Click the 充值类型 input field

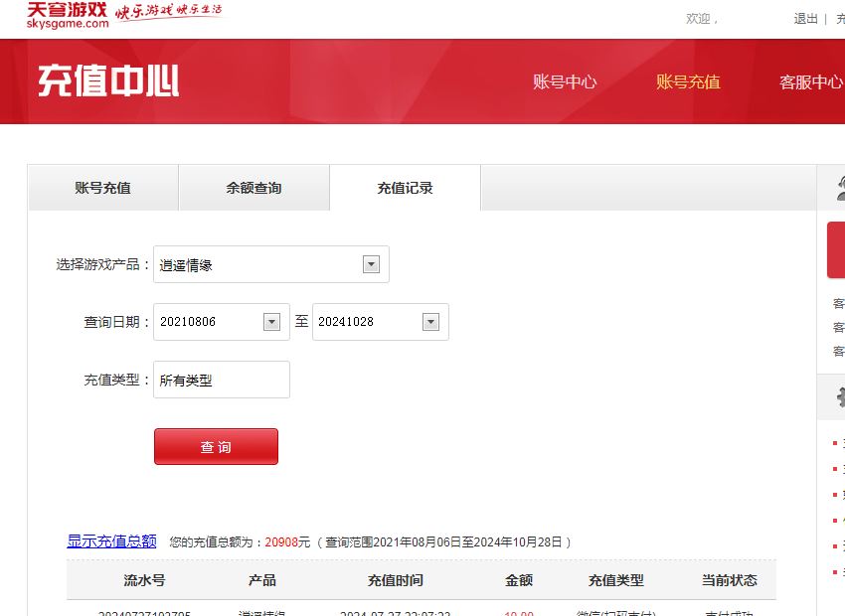[x=222, y=380]
